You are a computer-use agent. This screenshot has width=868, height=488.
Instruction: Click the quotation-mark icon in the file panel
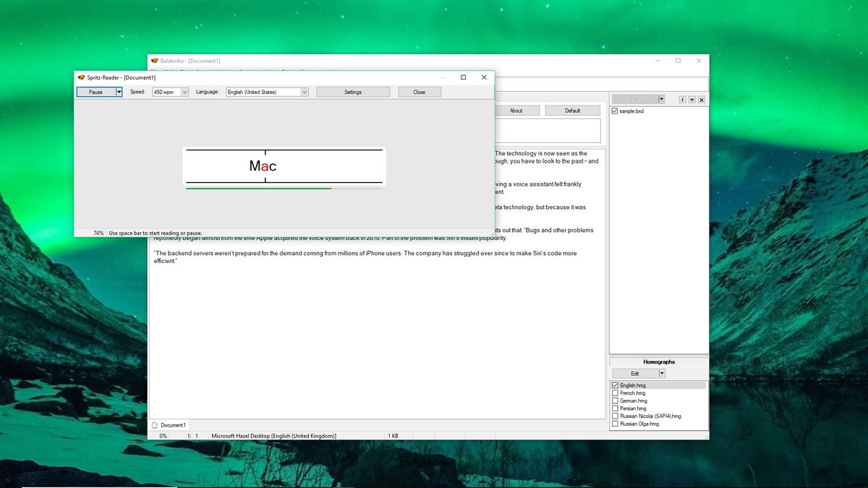tap(692, 99)
